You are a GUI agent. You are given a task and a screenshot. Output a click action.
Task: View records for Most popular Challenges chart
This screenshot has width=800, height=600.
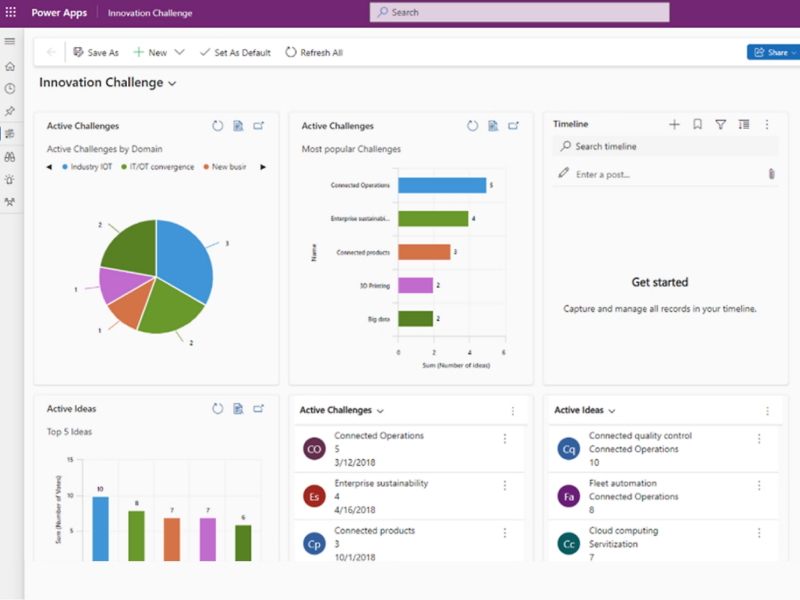click(x=493, y=126)
